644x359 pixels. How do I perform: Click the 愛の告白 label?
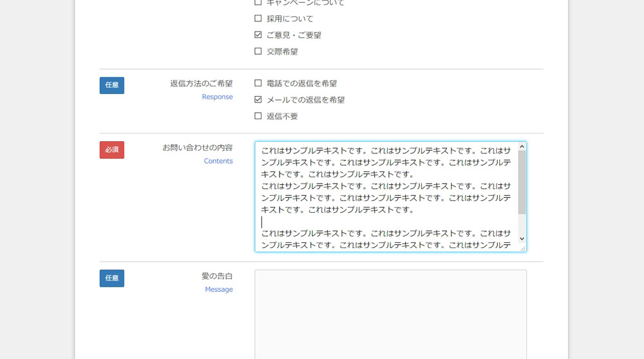tap(217, 276)
